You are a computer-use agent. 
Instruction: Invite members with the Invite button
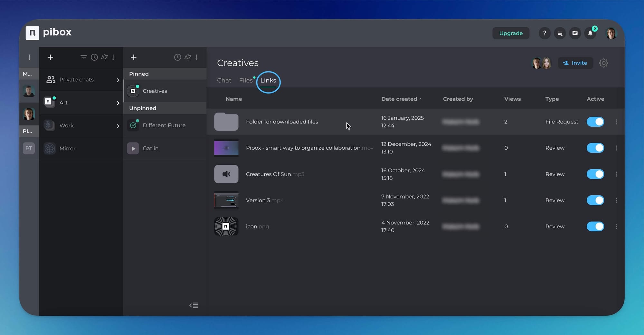point(575,63)
